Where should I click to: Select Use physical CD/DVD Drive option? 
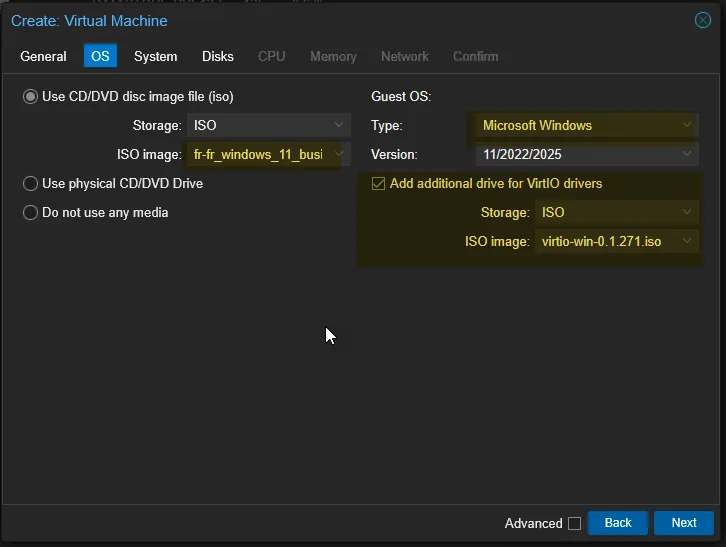30,184
